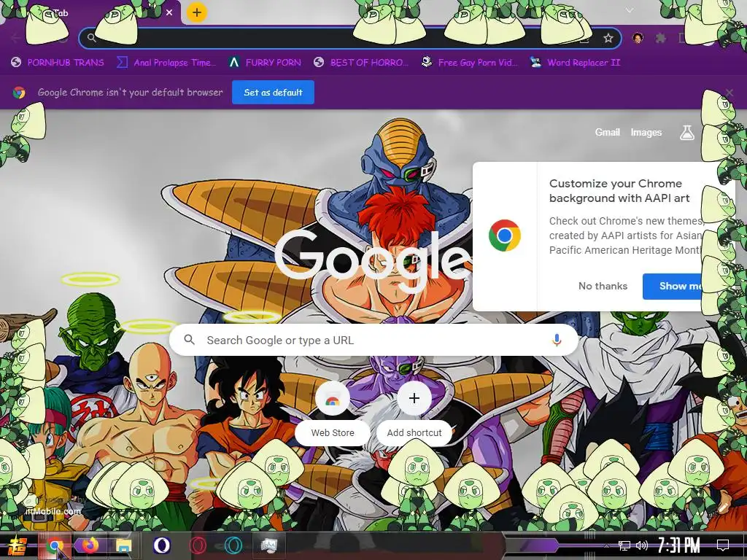Decline the promo with No thanks
This screenshot has width=747, height=560.
point(603,286)
